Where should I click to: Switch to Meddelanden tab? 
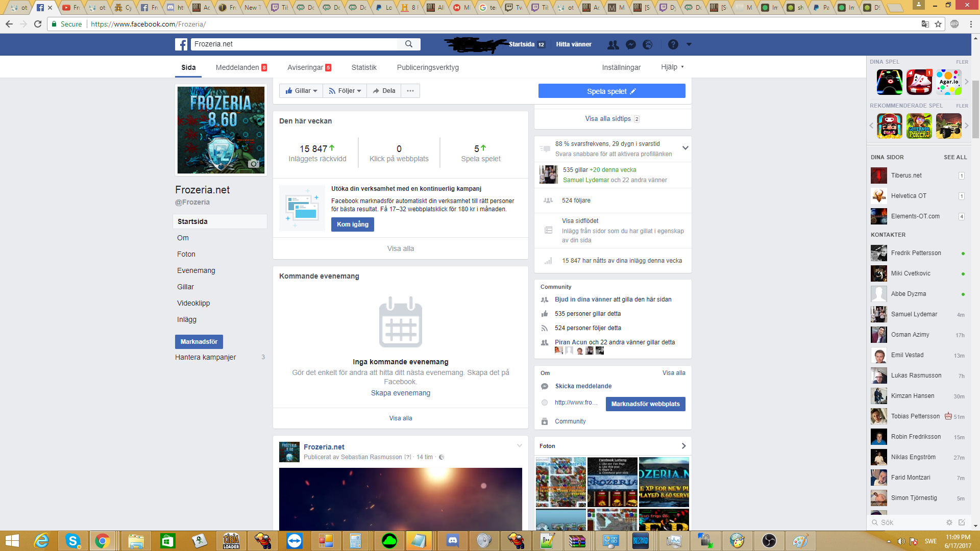pos(241,67)
